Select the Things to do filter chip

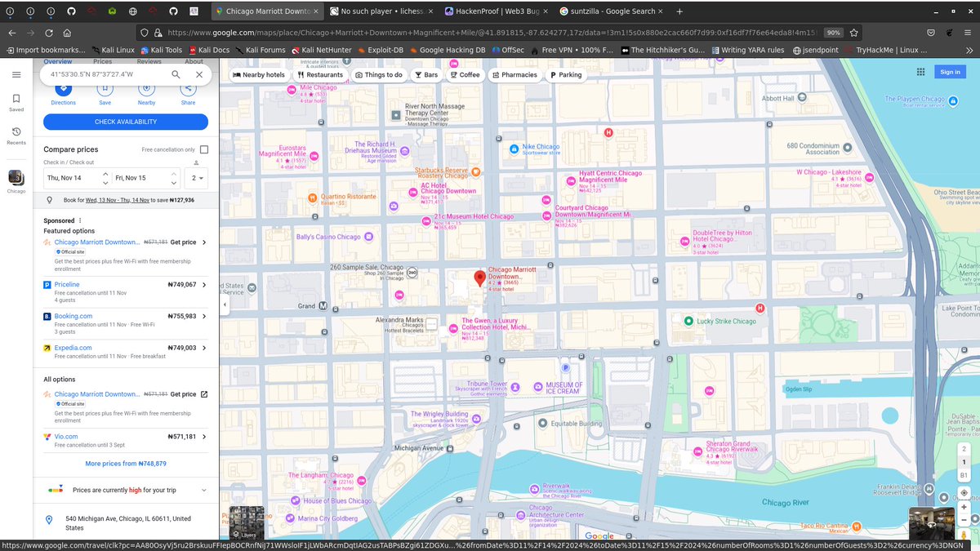379,74
